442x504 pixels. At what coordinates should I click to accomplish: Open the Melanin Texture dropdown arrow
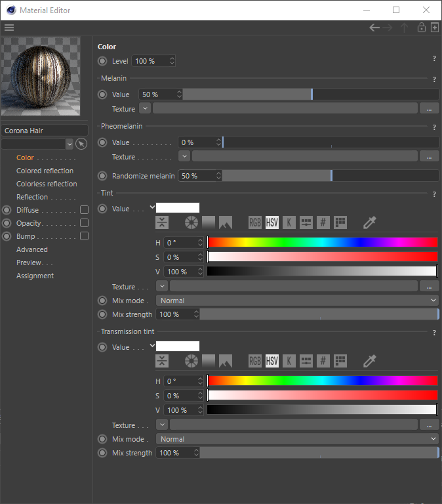[145, 108]
